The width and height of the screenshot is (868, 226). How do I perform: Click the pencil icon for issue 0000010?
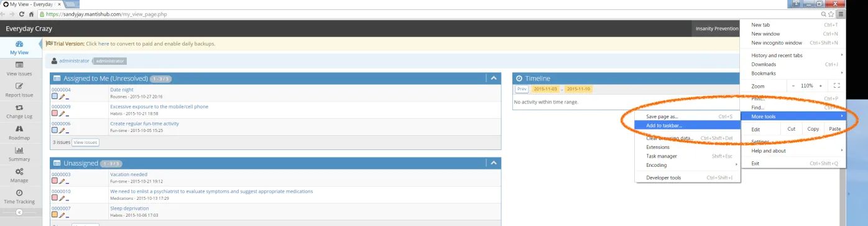pyautogui.click(x=62, y=199)
